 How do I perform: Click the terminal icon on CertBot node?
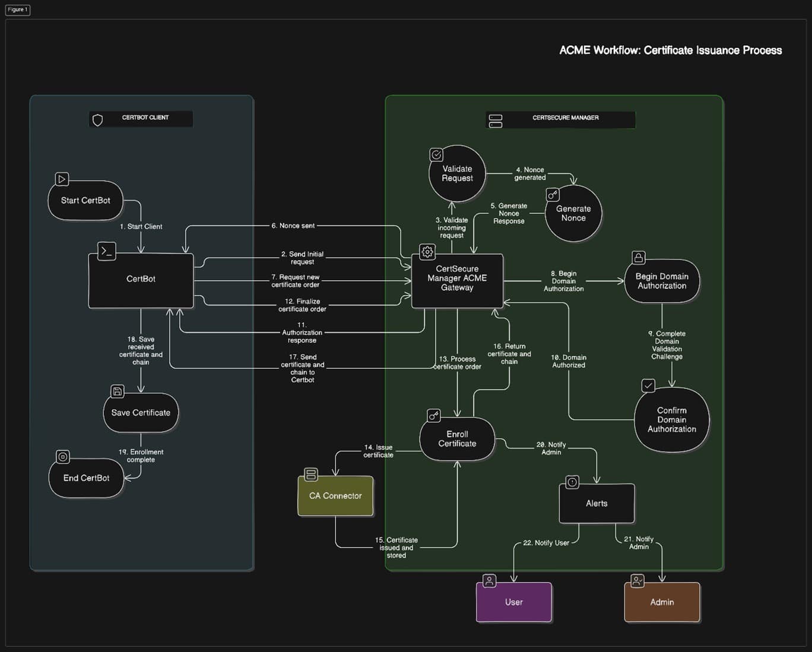107,251
